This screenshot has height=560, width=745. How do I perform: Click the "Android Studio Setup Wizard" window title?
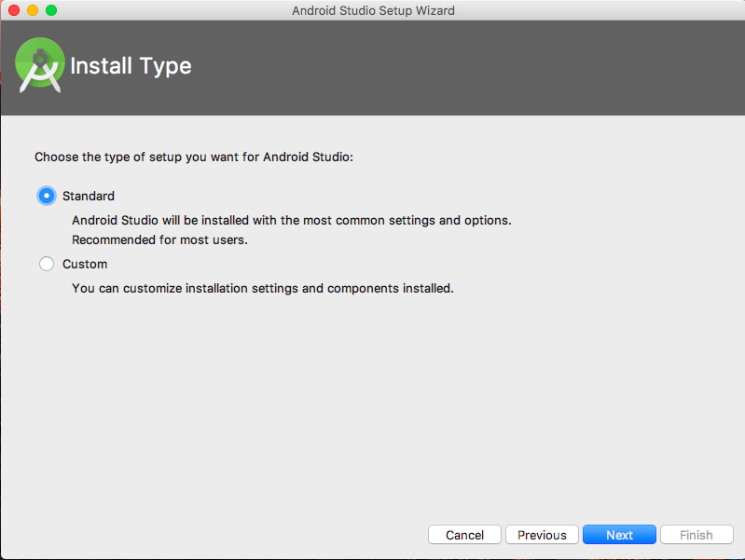pos(373,10)
